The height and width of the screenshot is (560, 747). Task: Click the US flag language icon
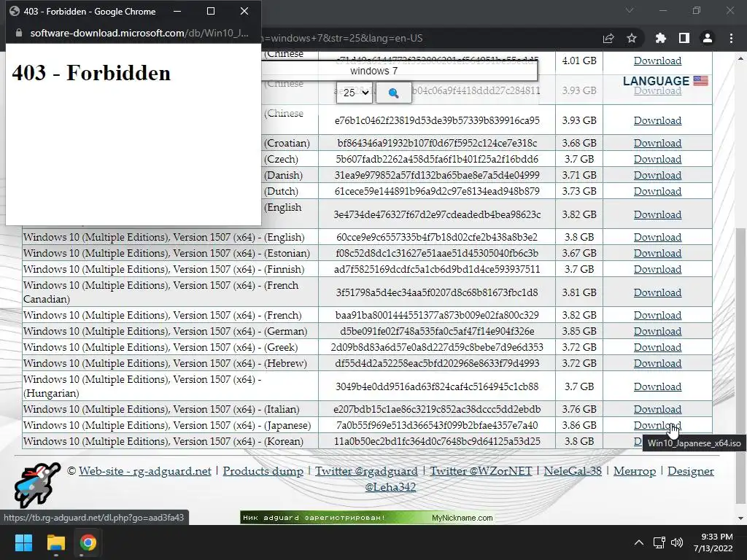pyautogui.click(x=700, y=80)
